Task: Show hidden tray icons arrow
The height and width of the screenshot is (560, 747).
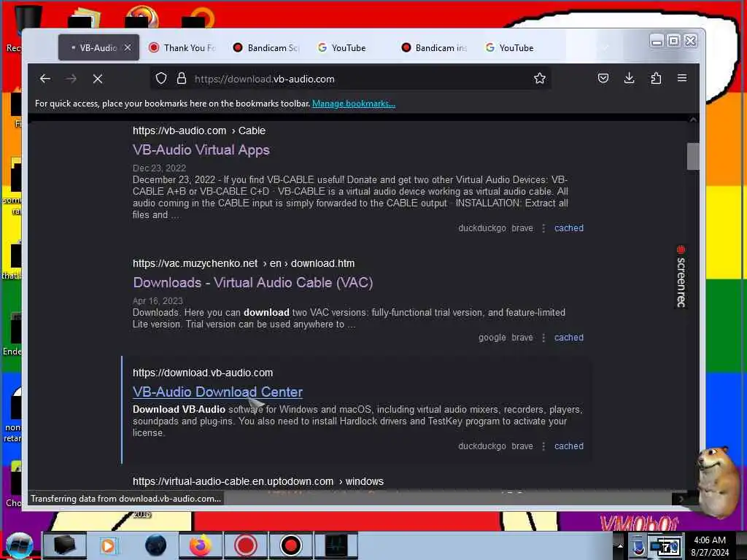Action: point(620,545)
